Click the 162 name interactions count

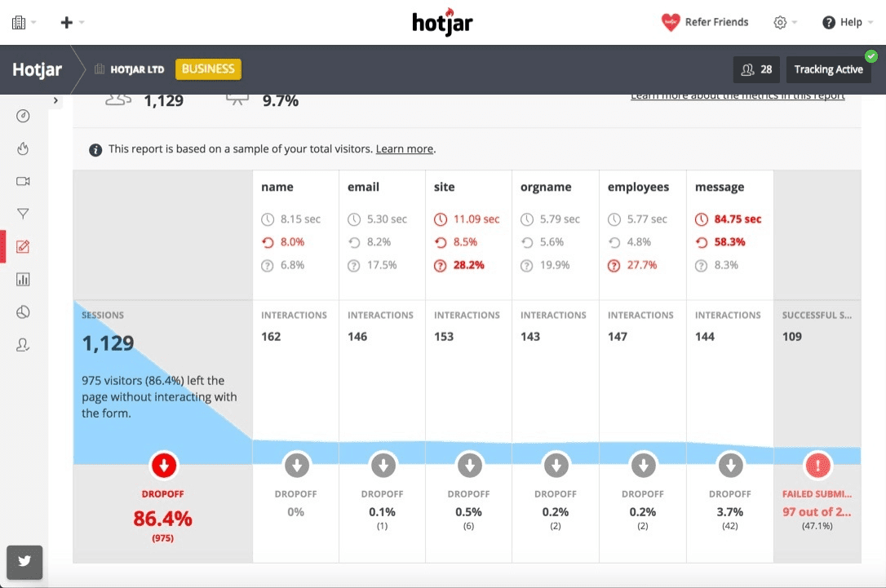coord(271,337)
